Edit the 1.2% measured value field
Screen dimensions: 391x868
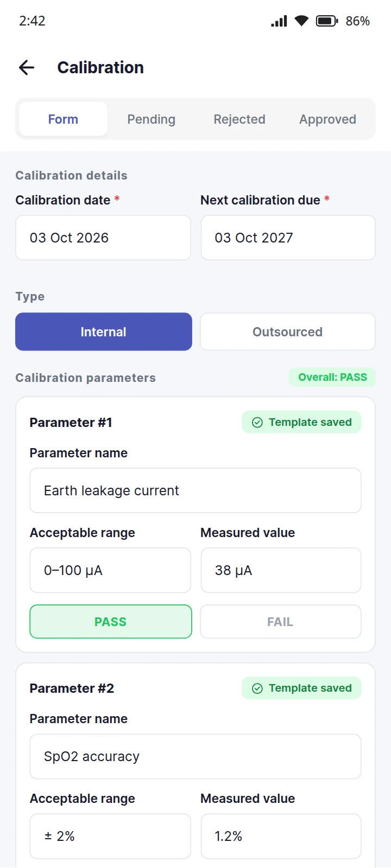pyautogui.click(x=281, y=836)
